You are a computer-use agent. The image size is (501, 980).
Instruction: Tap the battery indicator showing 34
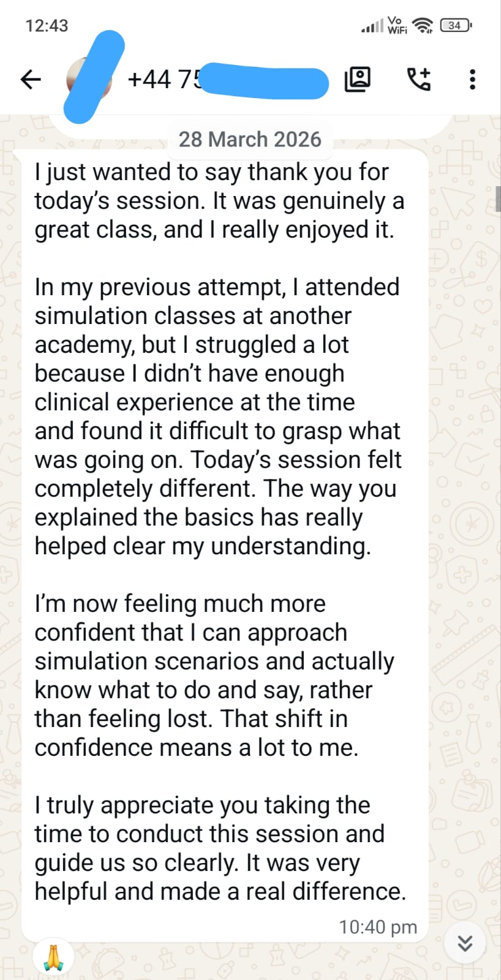pos(455,26)
